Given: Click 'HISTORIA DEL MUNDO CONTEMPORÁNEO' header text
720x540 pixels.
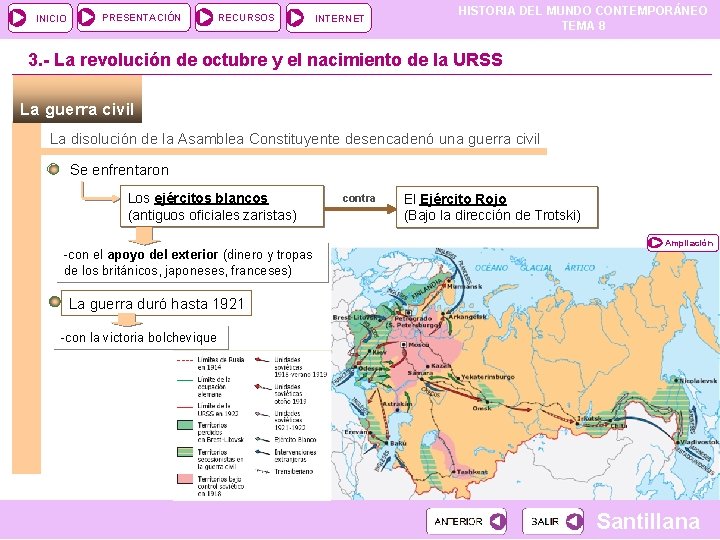Looking at the screenshot, I should tap(583, 10).
